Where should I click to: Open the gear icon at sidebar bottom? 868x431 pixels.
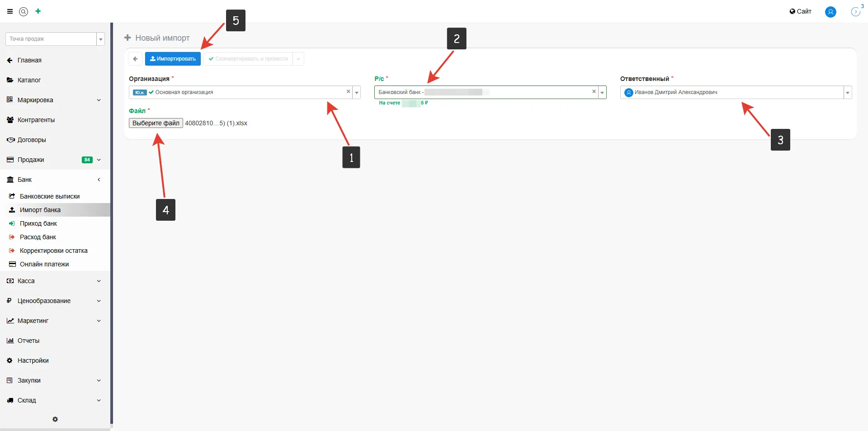click(x=55, y=419)
